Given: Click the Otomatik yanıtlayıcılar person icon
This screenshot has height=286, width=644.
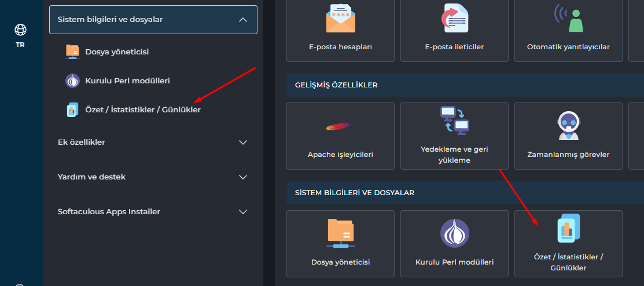Looking at the screenshot, I should click(569, 18).
